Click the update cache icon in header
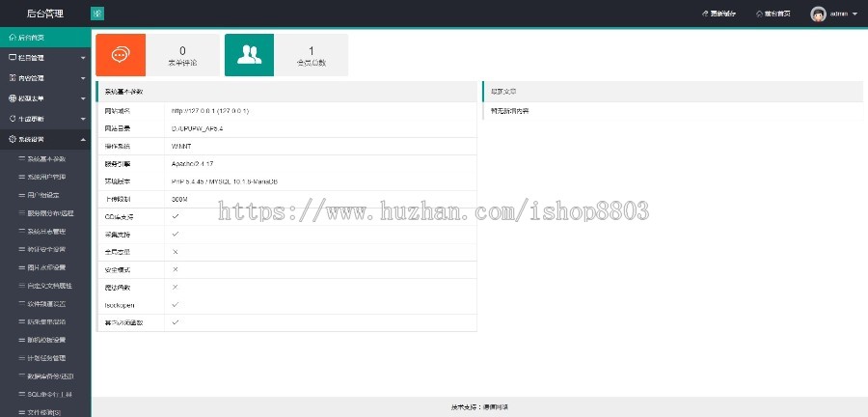Viewport: 868px width, 417px height. point(705,14)
